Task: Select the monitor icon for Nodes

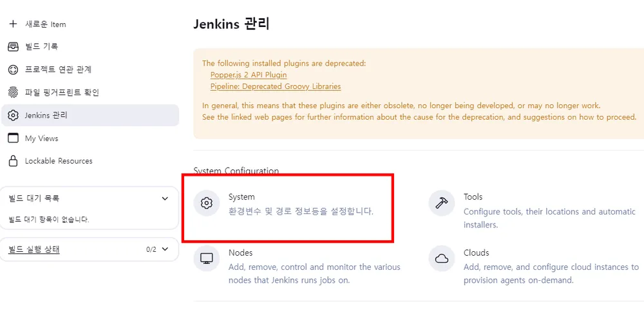Action: coord(207,258)
